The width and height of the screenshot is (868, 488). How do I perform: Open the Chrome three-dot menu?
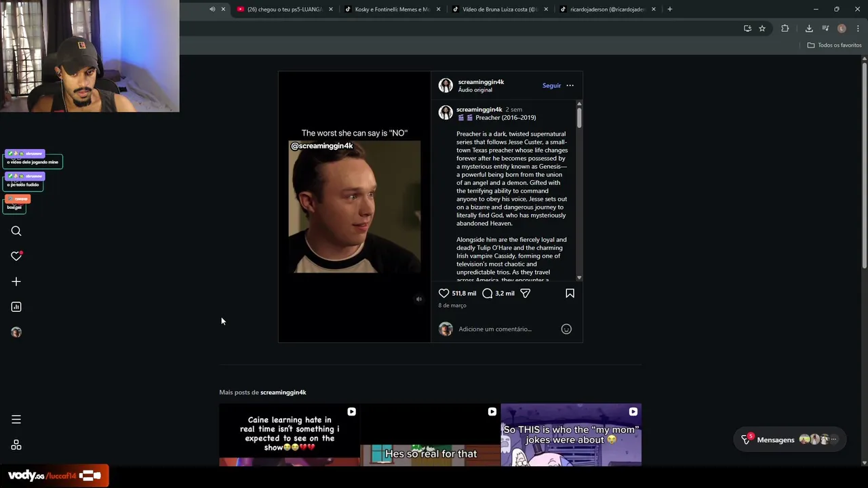tap(858, 28)
